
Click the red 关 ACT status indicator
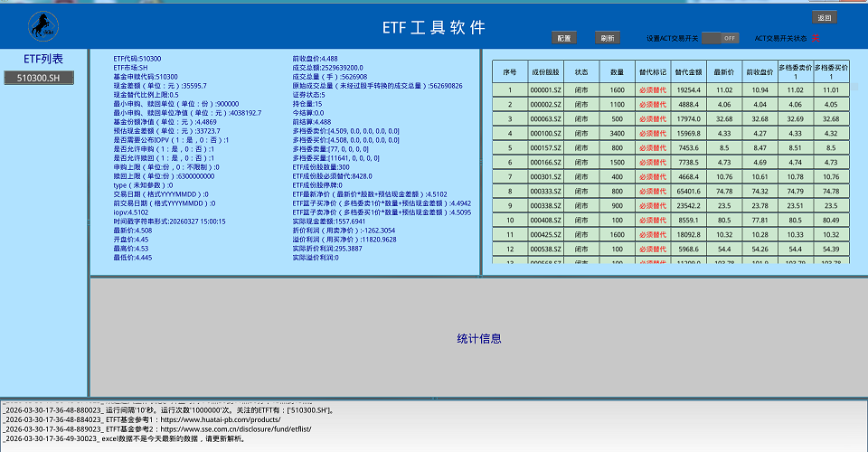click(x=816, y=38)
